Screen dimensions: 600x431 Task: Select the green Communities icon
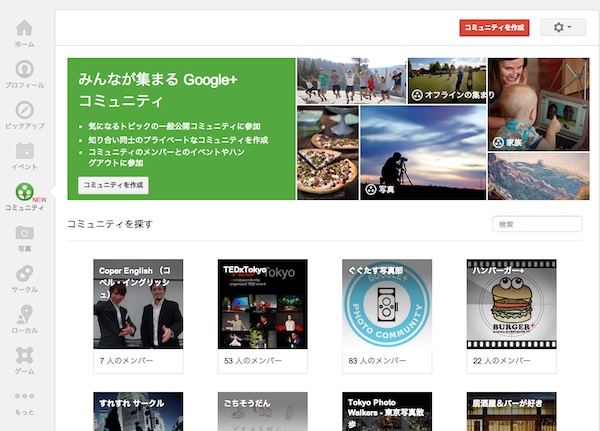(x=25, y=192)
